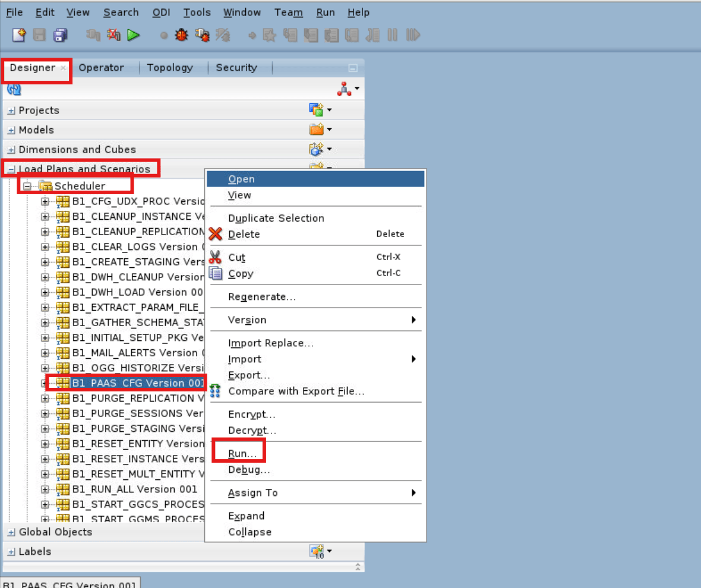Refresh the Designer navigator tree
Screen dimensions: 701x588
(x=13, y=89)
